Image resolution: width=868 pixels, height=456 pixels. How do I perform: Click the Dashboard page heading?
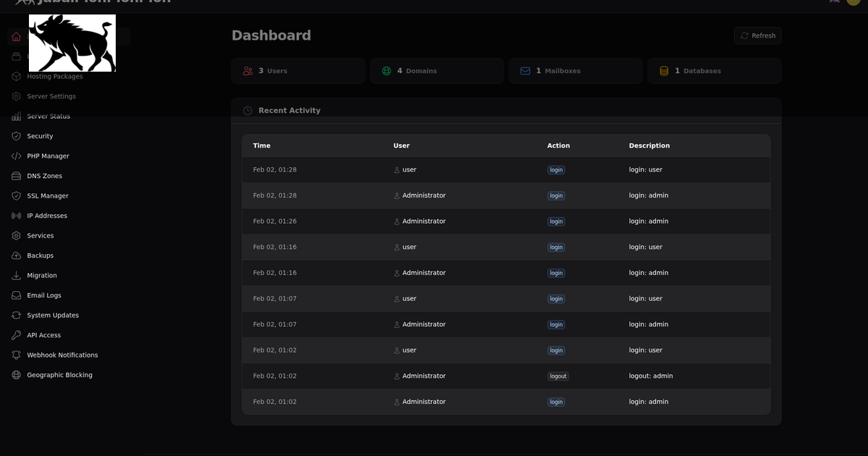pyautogui.click(x=271, y=35)
